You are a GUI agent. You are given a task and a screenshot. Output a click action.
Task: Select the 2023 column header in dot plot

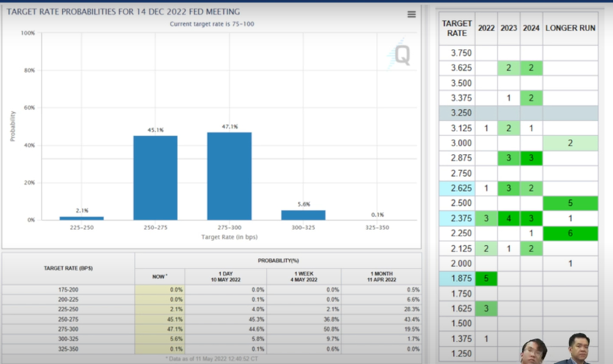point(508,29)
